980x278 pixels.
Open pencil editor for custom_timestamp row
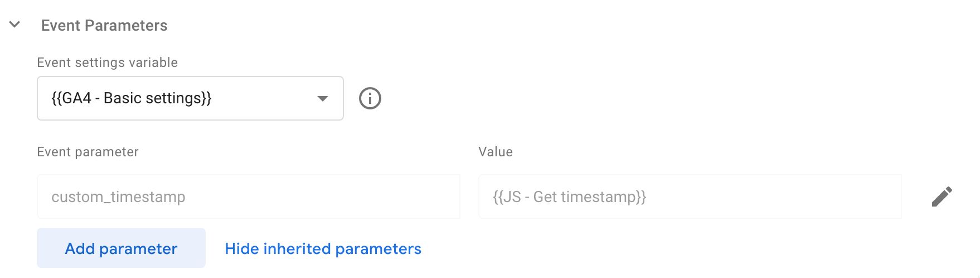pyautogui.click(x=942, y=196)
